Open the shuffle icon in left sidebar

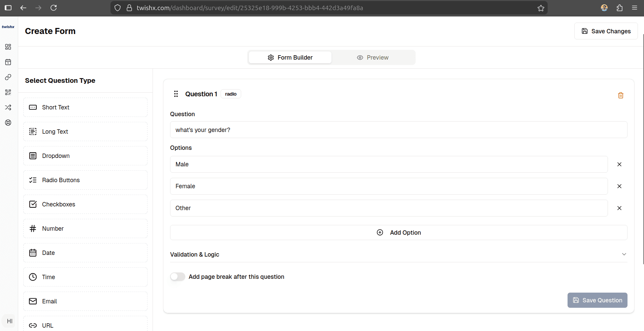(8, 107)
